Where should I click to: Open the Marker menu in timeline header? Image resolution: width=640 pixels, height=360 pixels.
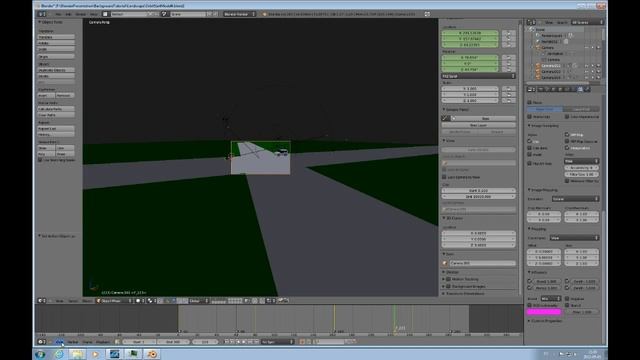pyautogui.click(x=73, y=342)
